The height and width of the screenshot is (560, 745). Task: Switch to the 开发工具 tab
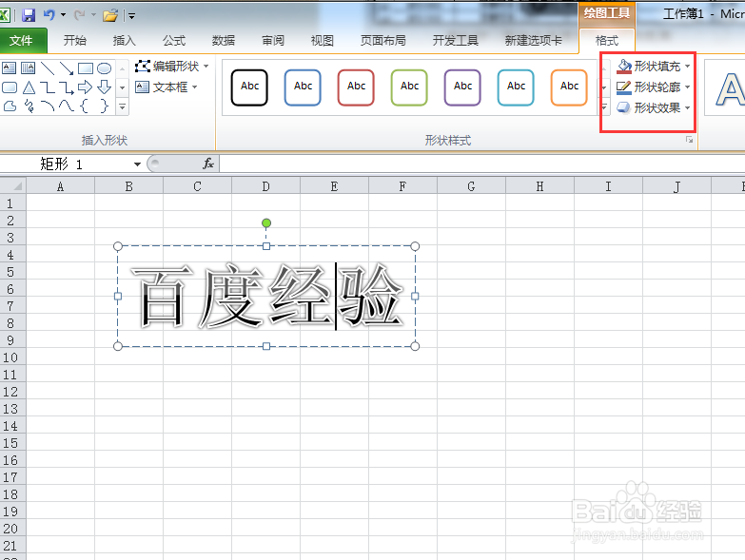coord(456,41)
